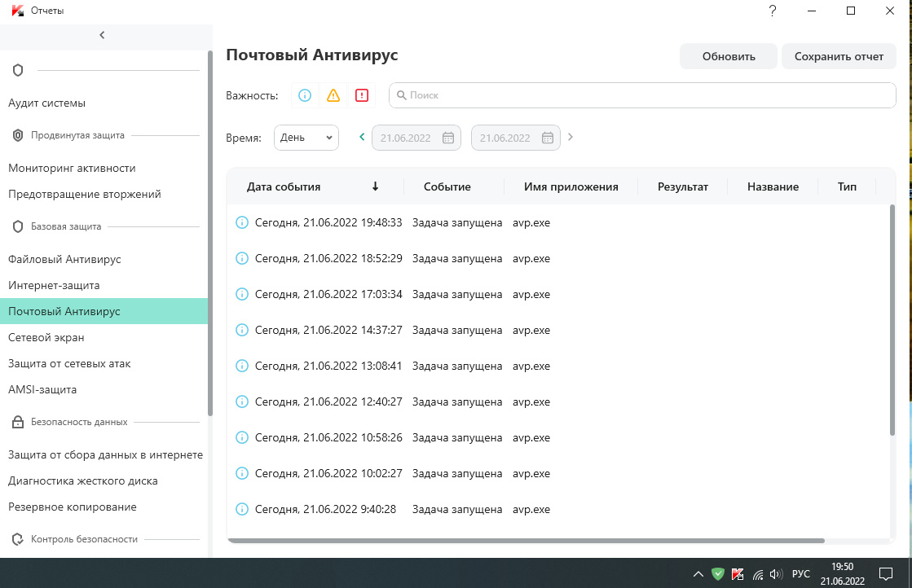This screenshot has height=588, width=912.
Task: Click the РУС language indicator
Action: coord(801,574)
